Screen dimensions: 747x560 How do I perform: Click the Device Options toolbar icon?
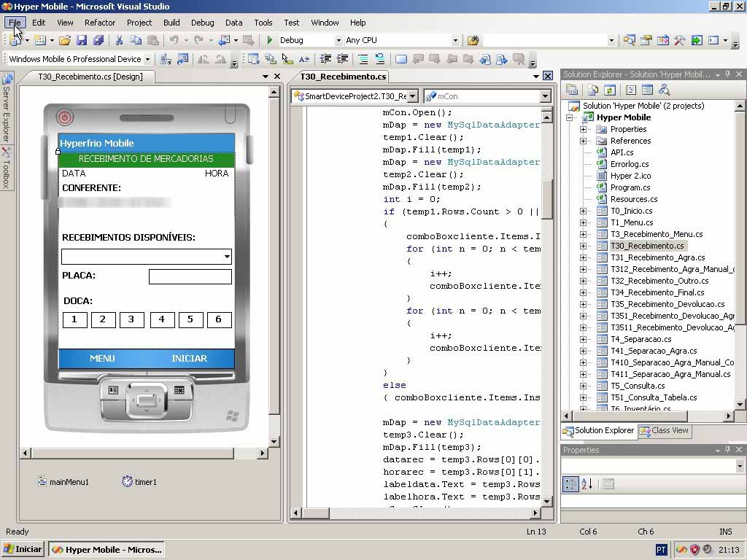click(x=182, y=59)
